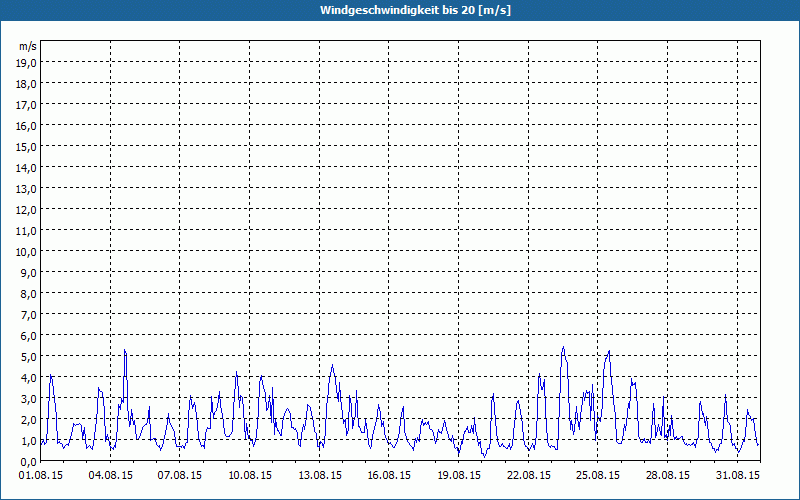The height and width of the screenshot is (500, 800).
Task: Select the 22.08.15 date label
Action: [x=528, y=475]
